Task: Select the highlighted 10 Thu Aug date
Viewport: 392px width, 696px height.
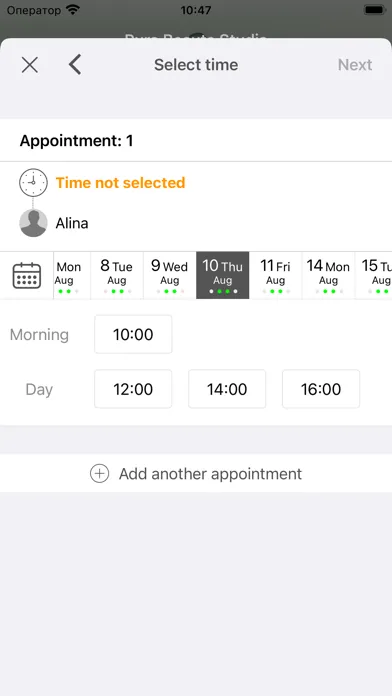Action: [x=222, y=276]
